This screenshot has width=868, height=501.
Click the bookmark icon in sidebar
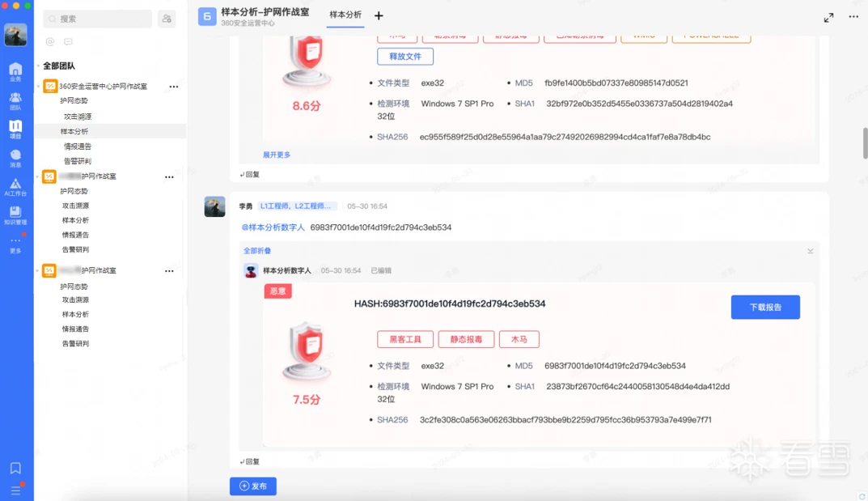pos(15,468)
